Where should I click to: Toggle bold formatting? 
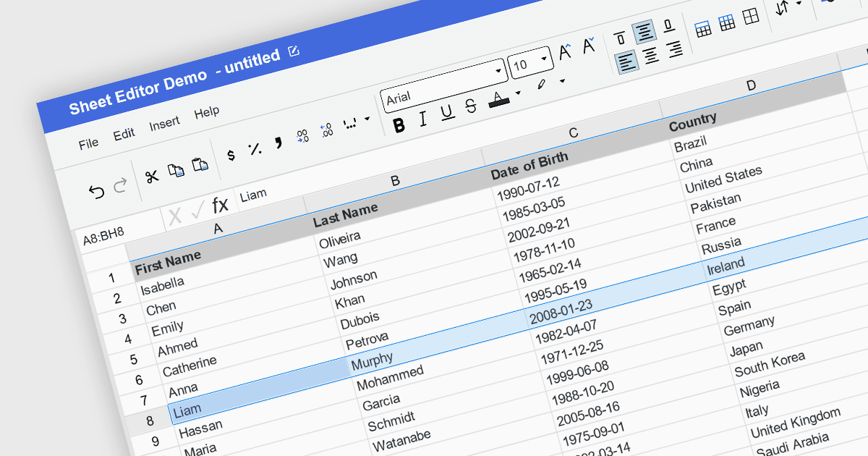[399, 125]
